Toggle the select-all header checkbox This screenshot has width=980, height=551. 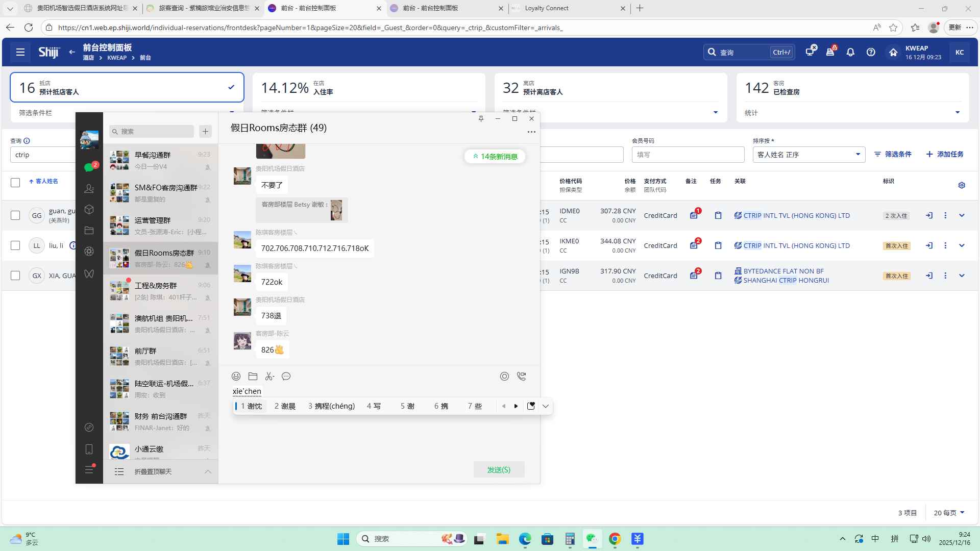[15, 182]
